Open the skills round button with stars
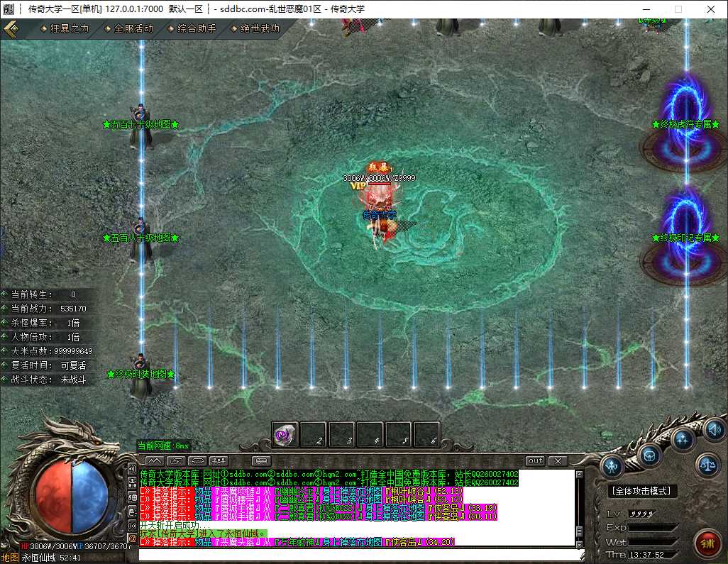This screenshot has height=564, width=728. tap(682, 438)
